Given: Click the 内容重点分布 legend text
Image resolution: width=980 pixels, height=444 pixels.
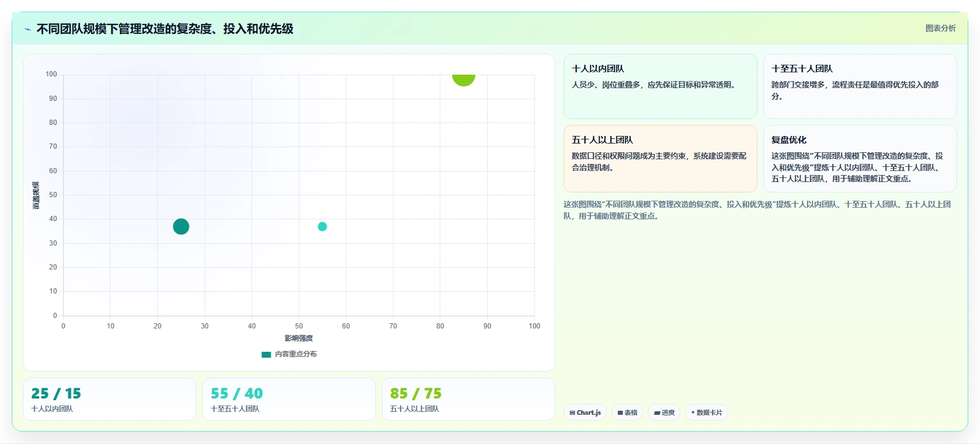Looking at the screenshot, I should [x=296, y=354].
